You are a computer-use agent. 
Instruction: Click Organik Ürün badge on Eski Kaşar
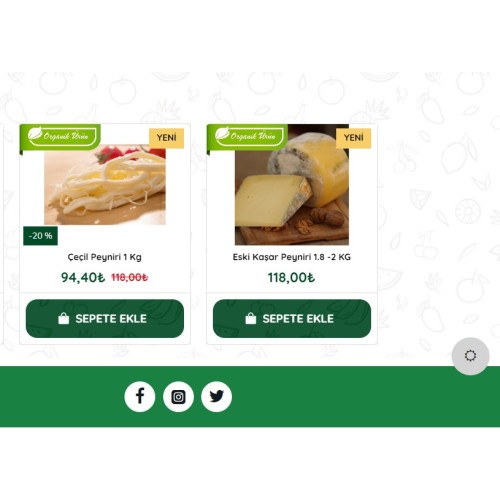coord(247,137)
